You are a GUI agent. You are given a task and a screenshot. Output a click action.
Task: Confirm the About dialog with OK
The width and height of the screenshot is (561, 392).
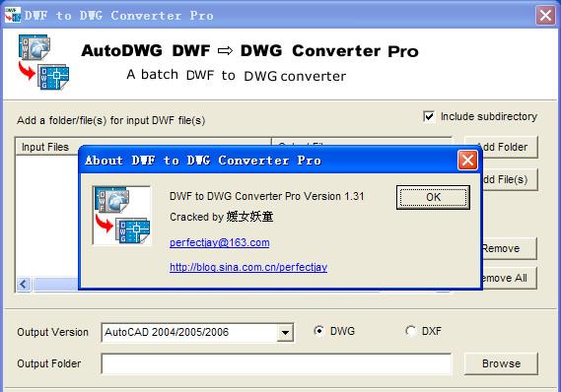(433, 197)
